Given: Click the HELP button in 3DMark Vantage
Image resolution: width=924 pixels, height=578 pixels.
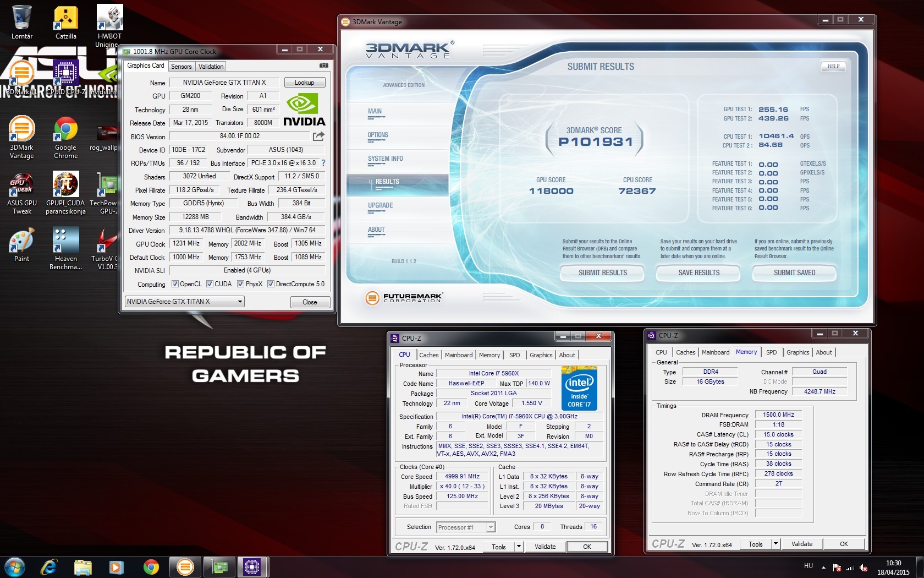Looking at the screenshot, I should click(833, 66).
